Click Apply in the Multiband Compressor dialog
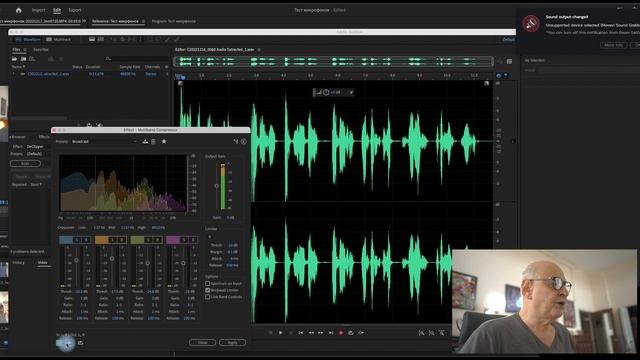 click(232, 342)
